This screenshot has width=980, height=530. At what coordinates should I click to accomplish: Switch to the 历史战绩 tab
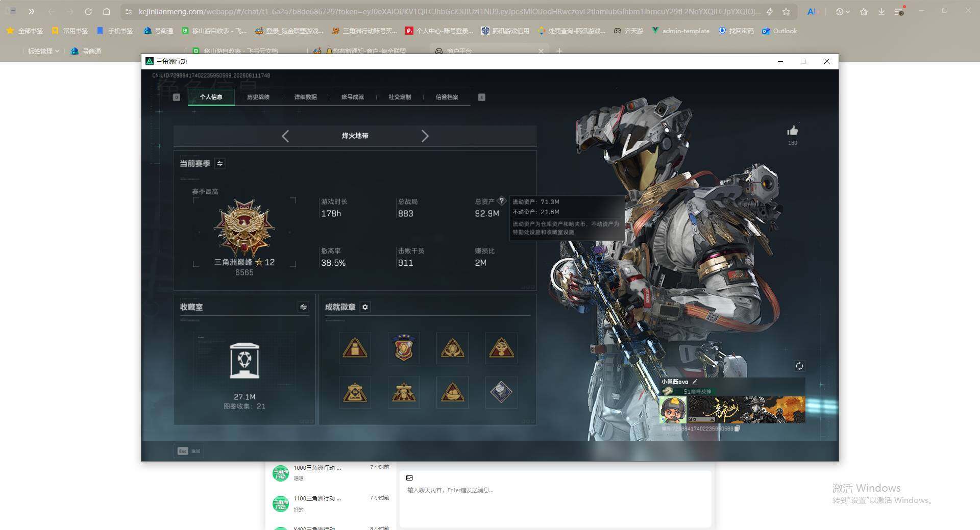point(258,97)
